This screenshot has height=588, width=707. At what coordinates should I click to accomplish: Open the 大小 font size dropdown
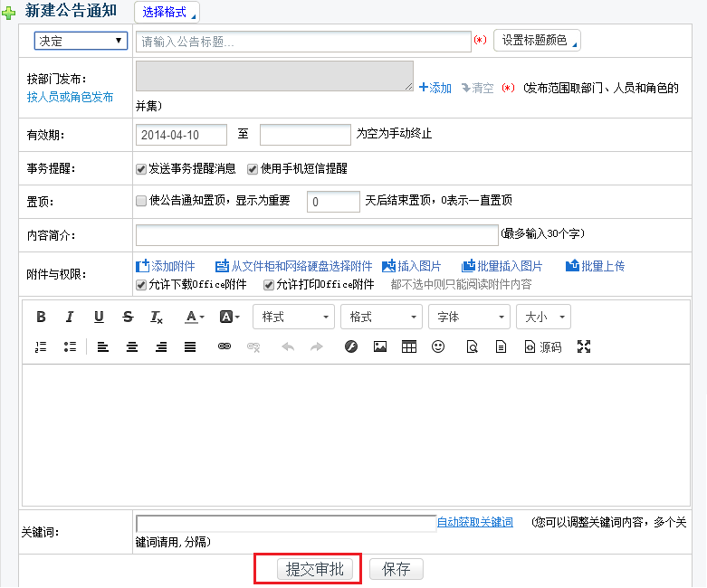pos(543,317)
